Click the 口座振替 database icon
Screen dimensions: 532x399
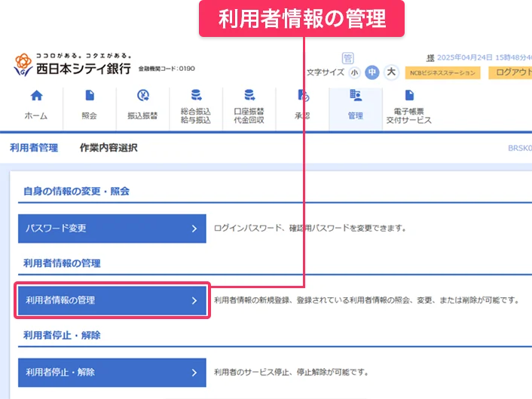point(249,95)
